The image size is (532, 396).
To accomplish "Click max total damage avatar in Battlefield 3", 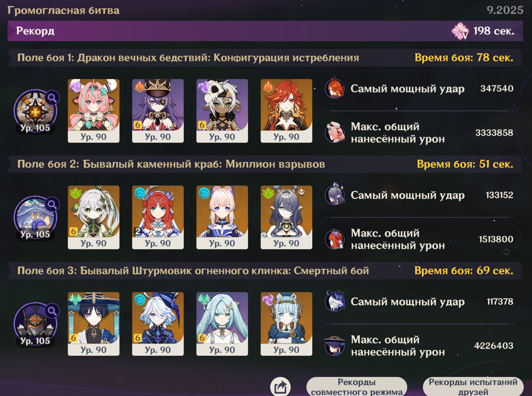I will 335,346.
